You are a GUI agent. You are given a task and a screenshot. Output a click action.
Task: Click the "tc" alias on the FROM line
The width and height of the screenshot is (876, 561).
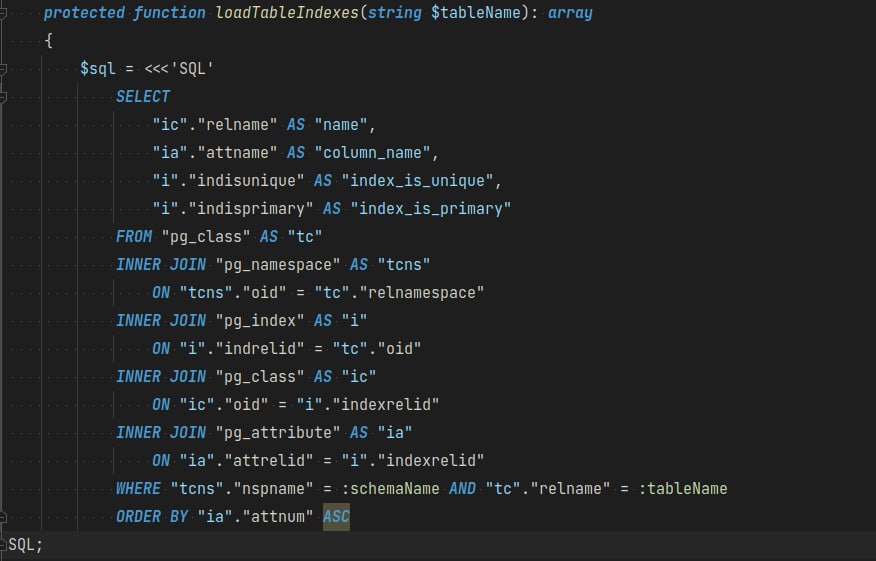(304, 236)
